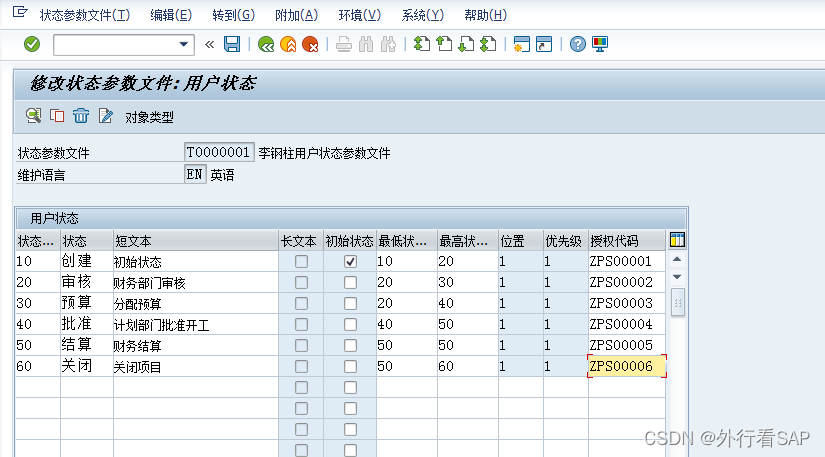The width and height of the screenshot is (825, 457).
Task: Open the 编辑(E) menu
Action: pos(171,15)
